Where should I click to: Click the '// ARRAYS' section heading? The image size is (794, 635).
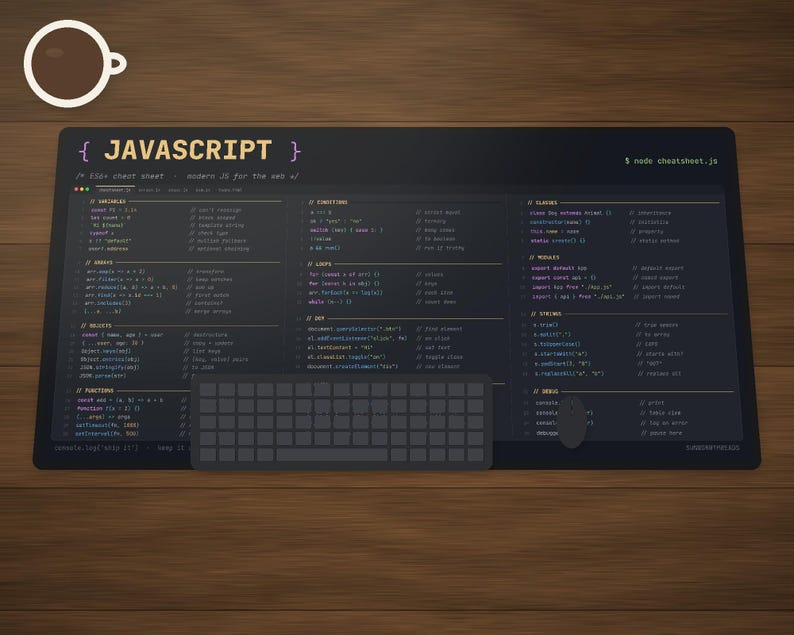pyautogui.click(x=99, y=262)
